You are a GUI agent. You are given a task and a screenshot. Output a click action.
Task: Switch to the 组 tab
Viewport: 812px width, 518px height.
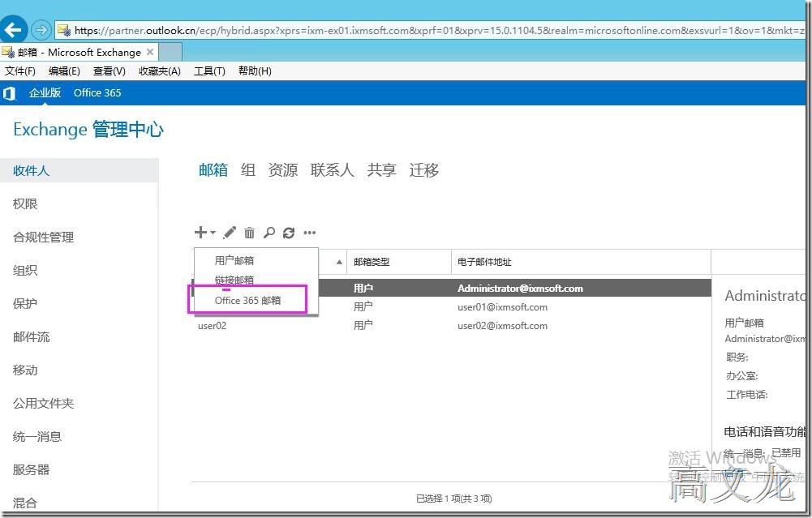tap(248, 169)
